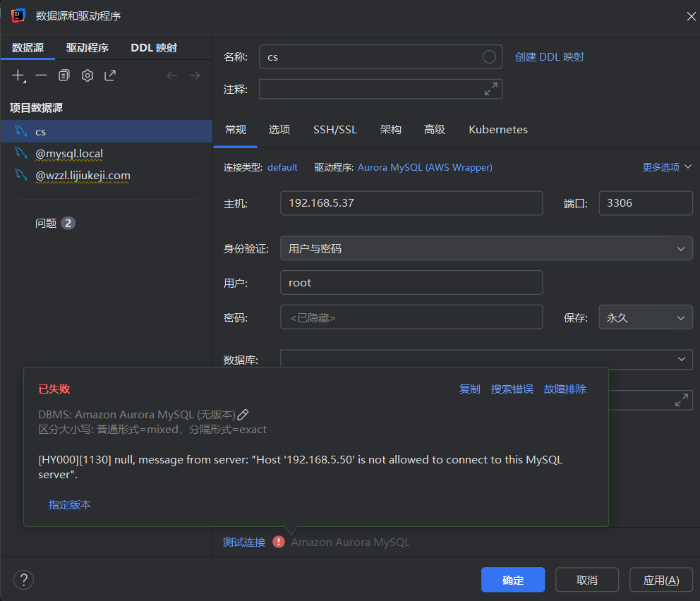Open the 问题 2 problems entry

point(55,223)
